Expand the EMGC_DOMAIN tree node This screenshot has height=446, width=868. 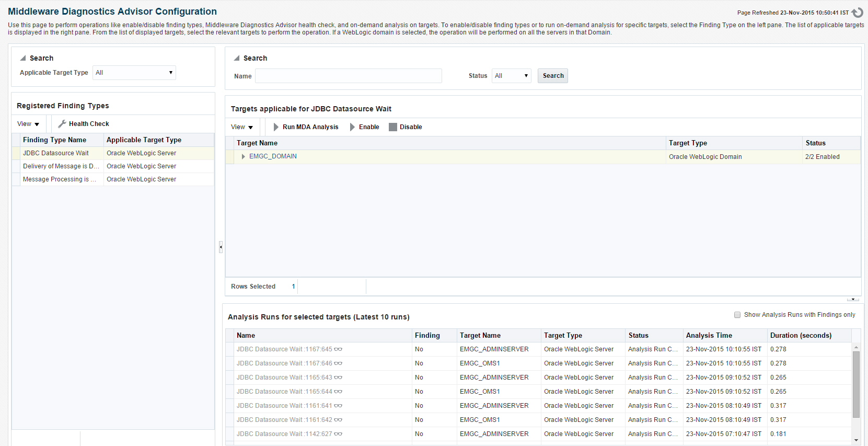[x=243, y=156]
